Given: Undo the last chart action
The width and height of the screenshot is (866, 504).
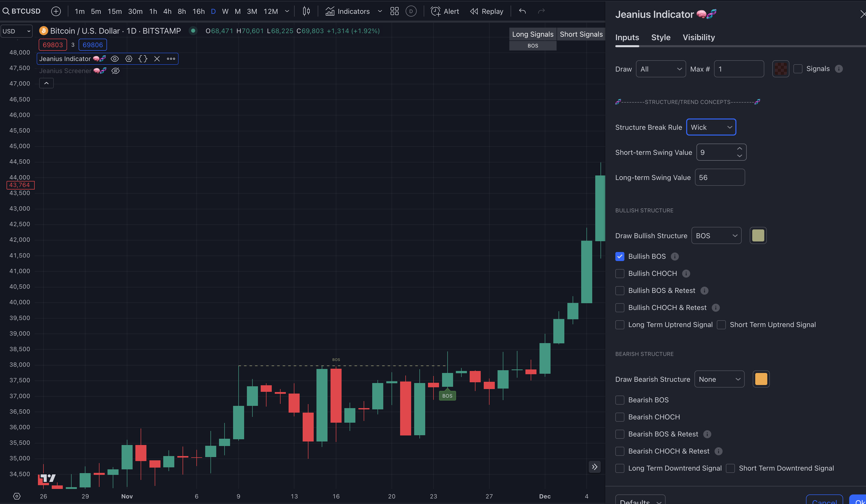Looking at the screenshot, I should point(522,11).
